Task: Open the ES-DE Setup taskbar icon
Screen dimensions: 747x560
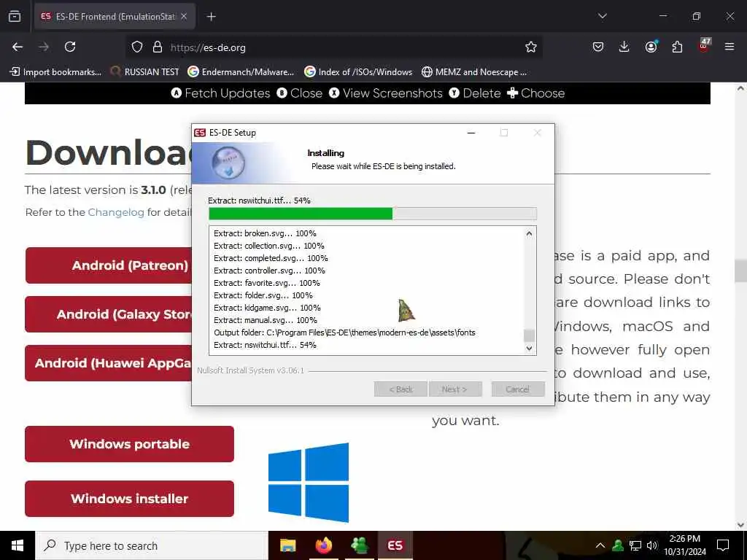Action: pyautogui.click(x=395, y=545)
